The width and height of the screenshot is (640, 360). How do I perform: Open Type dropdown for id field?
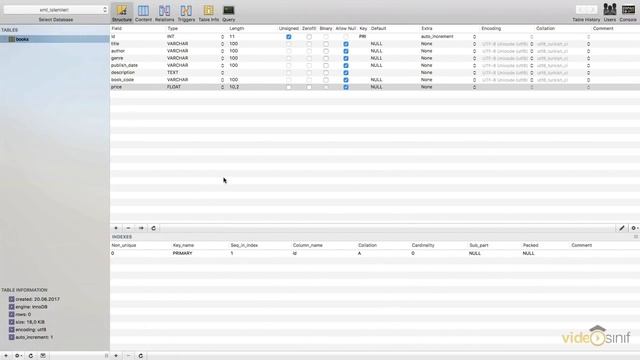coord(222,37)
